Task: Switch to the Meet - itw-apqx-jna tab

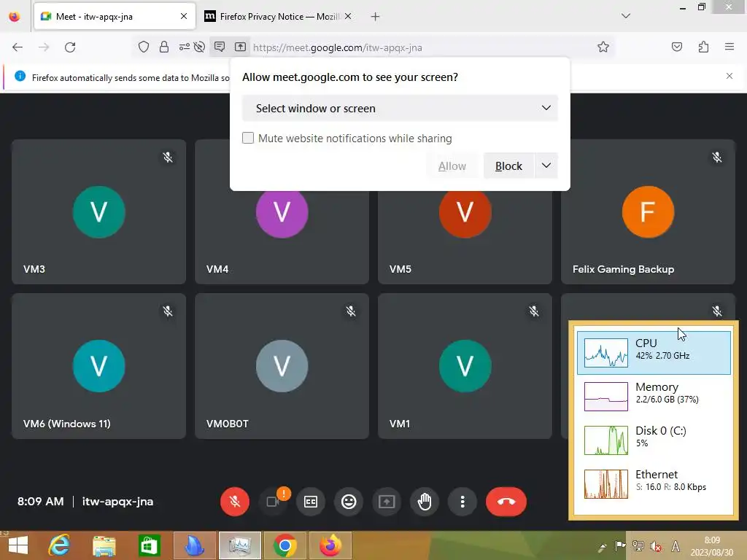Action: 115,16
